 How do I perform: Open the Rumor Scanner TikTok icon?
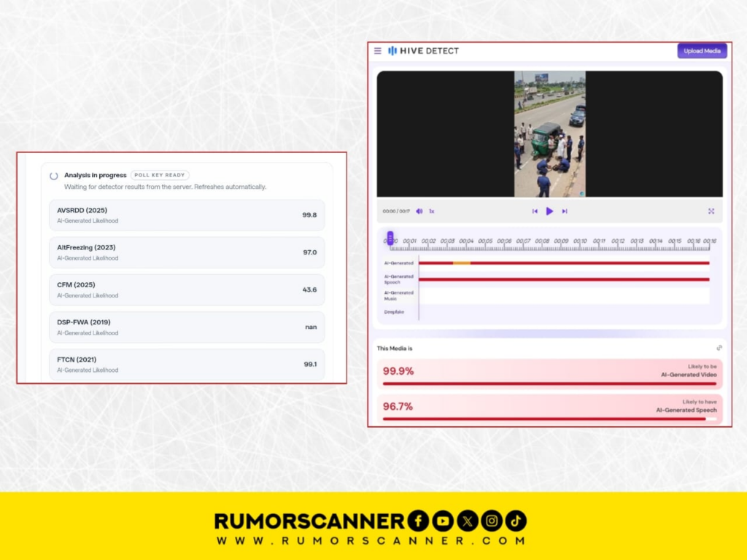516,521
